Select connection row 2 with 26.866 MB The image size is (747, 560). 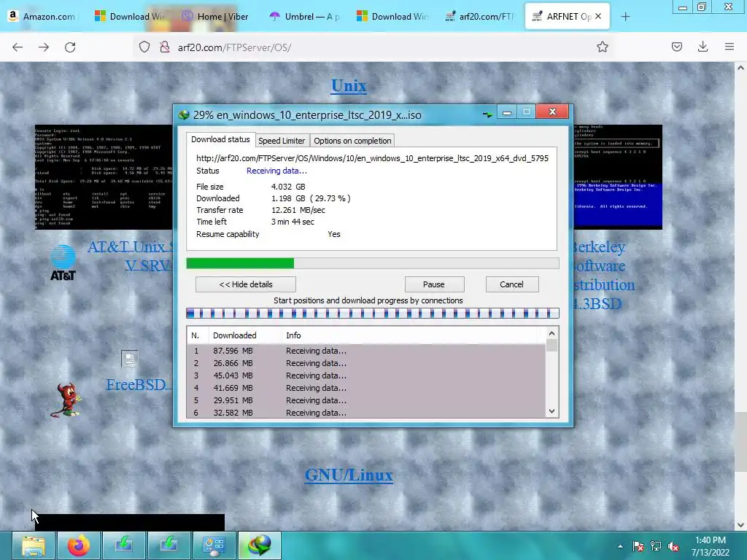(x=366, y=363)
